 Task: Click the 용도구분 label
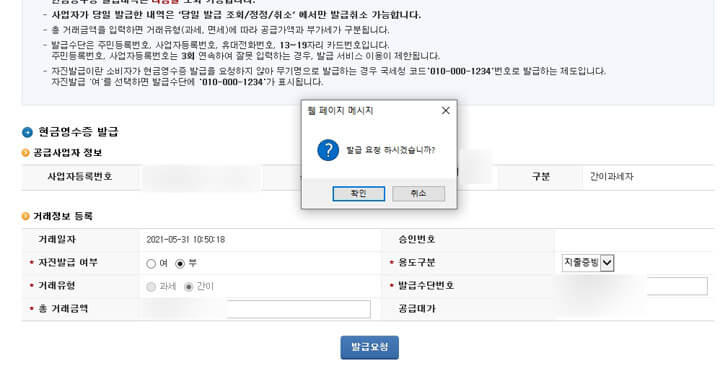click(x=416, y=263)
